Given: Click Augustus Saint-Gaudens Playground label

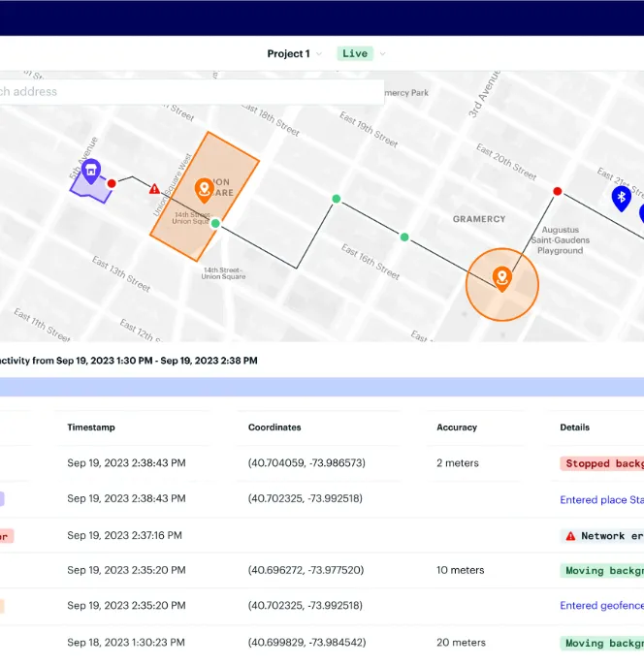Looking at the screenshot, I should point(560,240).
